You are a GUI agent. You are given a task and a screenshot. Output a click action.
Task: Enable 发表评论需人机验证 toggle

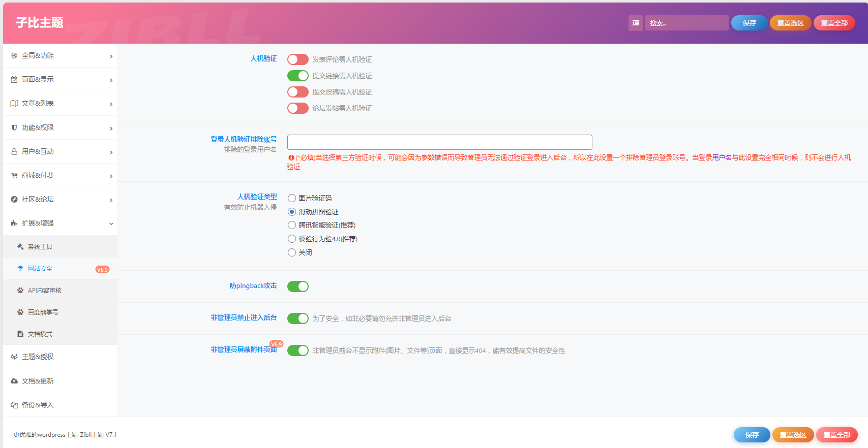point(297,59)
